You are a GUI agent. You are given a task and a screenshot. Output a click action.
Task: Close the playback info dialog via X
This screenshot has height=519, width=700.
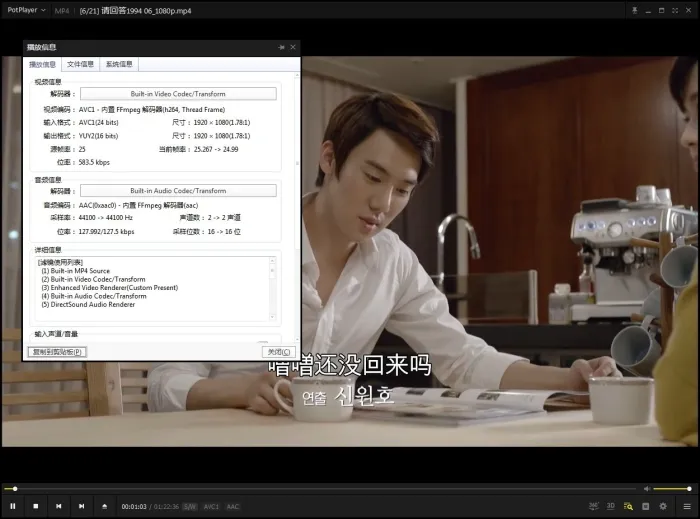293,47
